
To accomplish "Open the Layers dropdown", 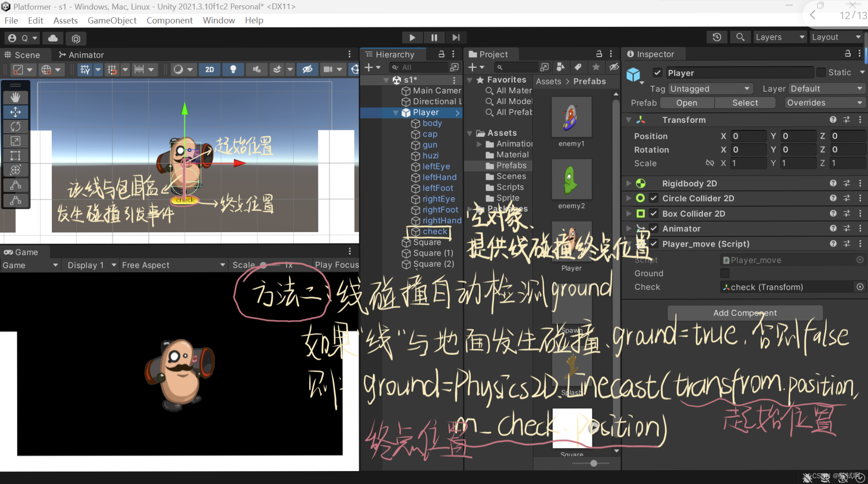I will pos(780,37).
